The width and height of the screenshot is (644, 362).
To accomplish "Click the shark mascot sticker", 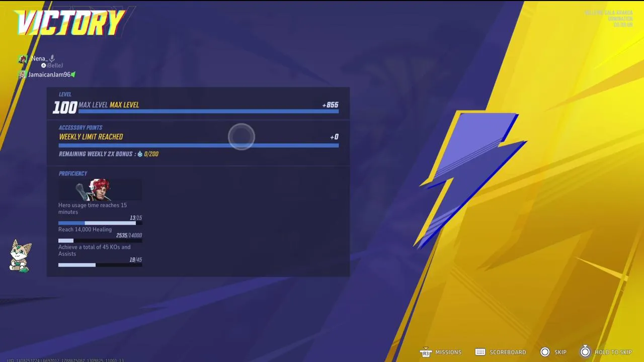I will click(21, 255).
